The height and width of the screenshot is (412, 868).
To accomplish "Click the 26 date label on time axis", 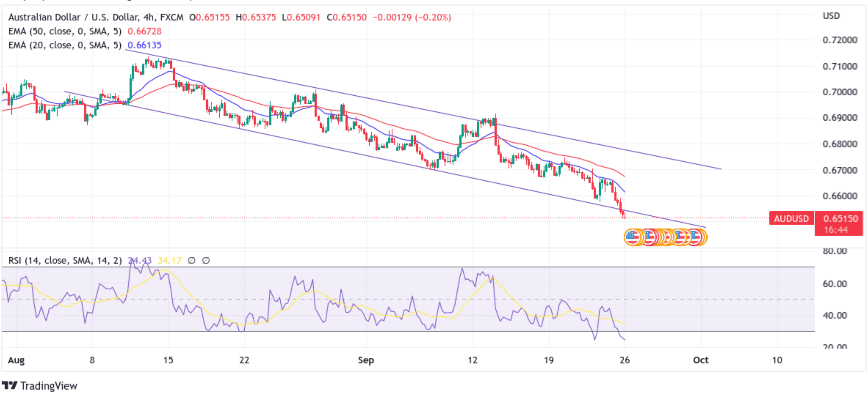I will tap(625, 360).
